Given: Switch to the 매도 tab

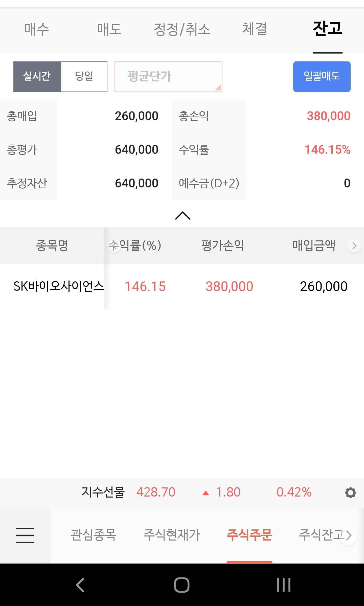Looking at the screenshot, I should click(109, 29).
